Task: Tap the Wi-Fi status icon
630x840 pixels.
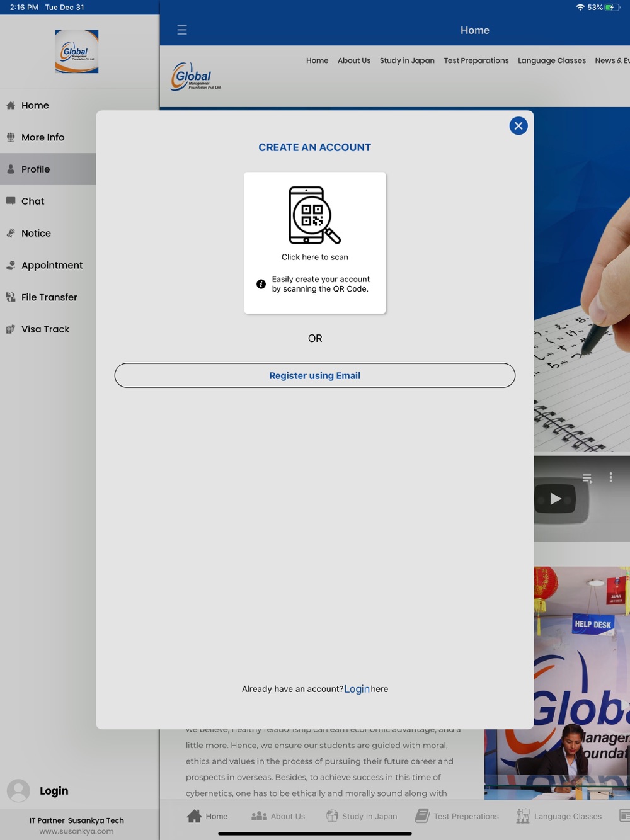Action: [x=580, y=8]
